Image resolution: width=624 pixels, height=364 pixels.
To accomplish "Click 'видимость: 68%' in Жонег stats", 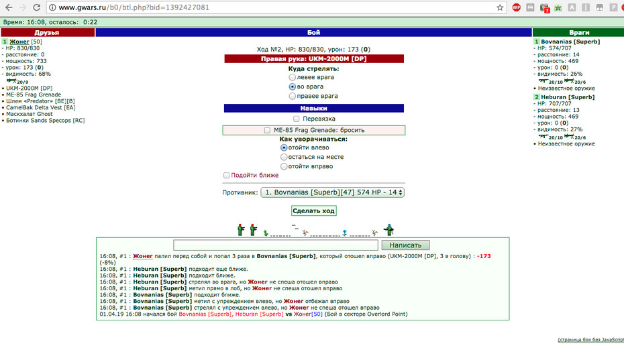I will pyautogui.click(x=28, y=74).
